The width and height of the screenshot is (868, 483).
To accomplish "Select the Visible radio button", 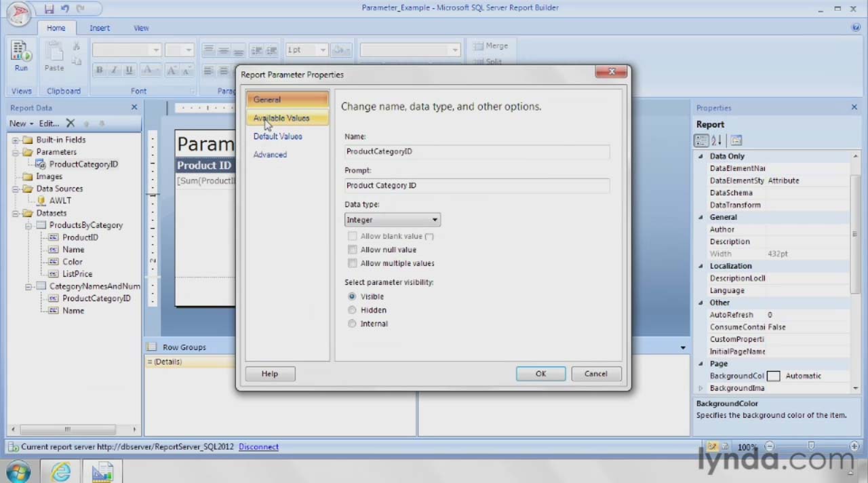I will coord(352,296).
